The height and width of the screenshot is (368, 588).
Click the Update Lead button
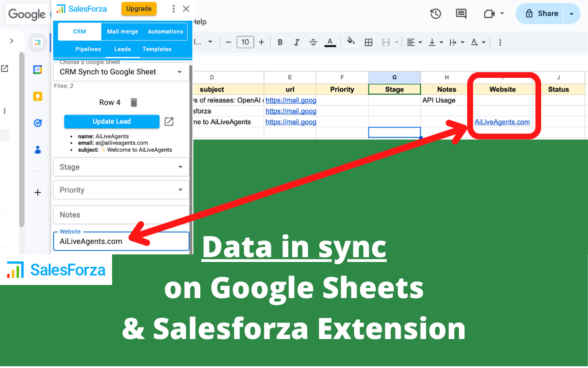112,121
